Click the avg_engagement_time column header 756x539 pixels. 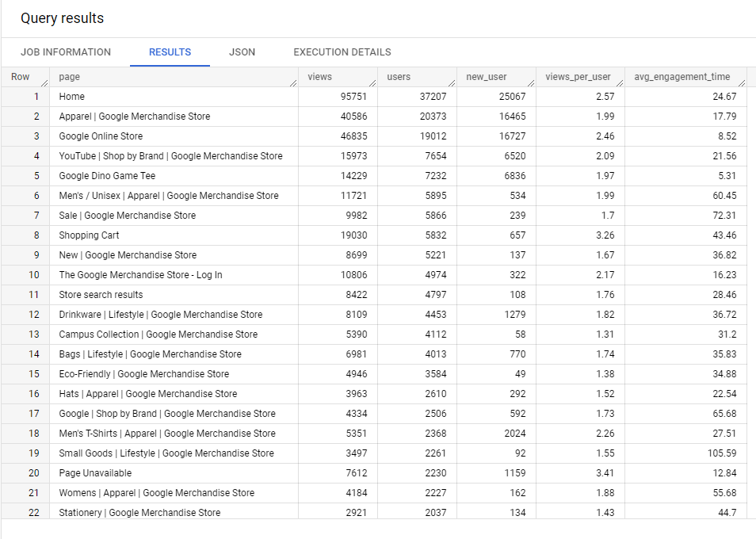(x=685, y=77)
